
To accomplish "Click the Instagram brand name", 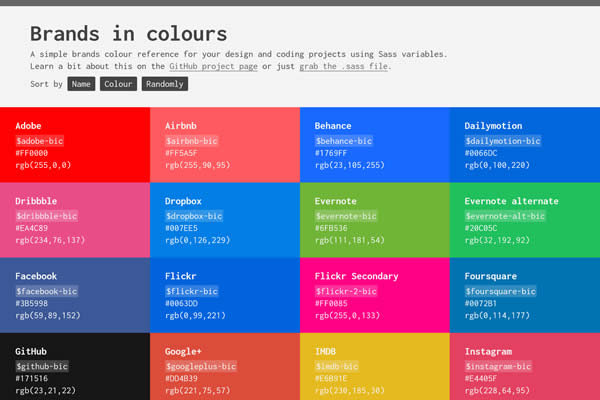I will (x=488, y=351).
